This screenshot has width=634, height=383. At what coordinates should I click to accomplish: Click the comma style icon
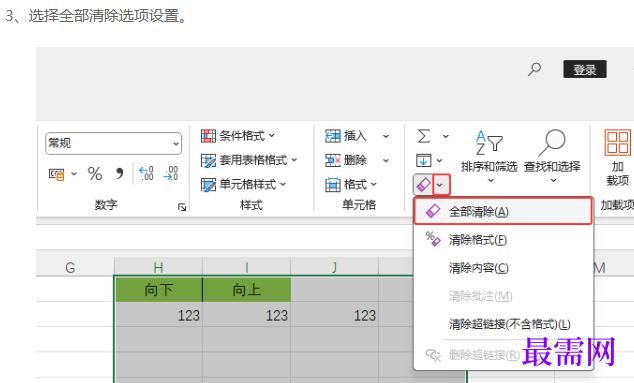[119, 174]
